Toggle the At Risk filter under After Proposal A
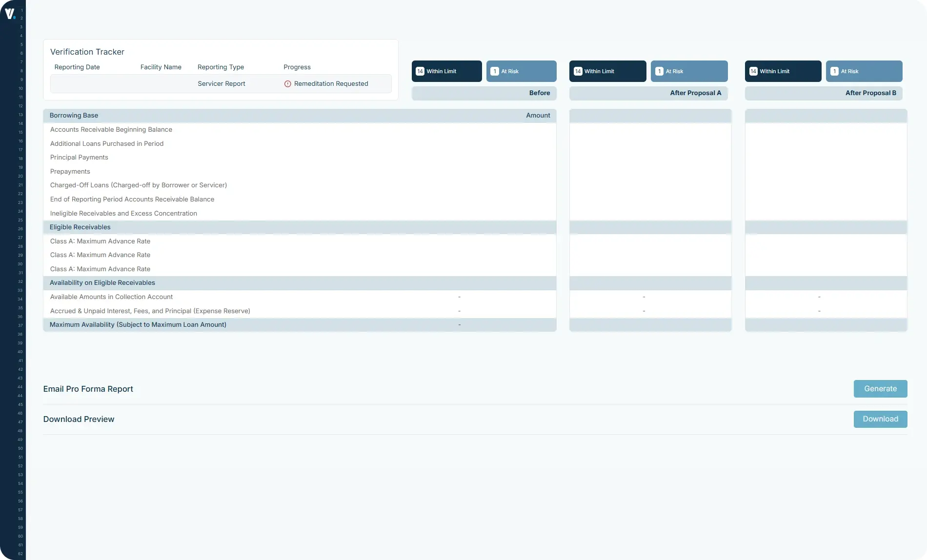 click(689, 71)
